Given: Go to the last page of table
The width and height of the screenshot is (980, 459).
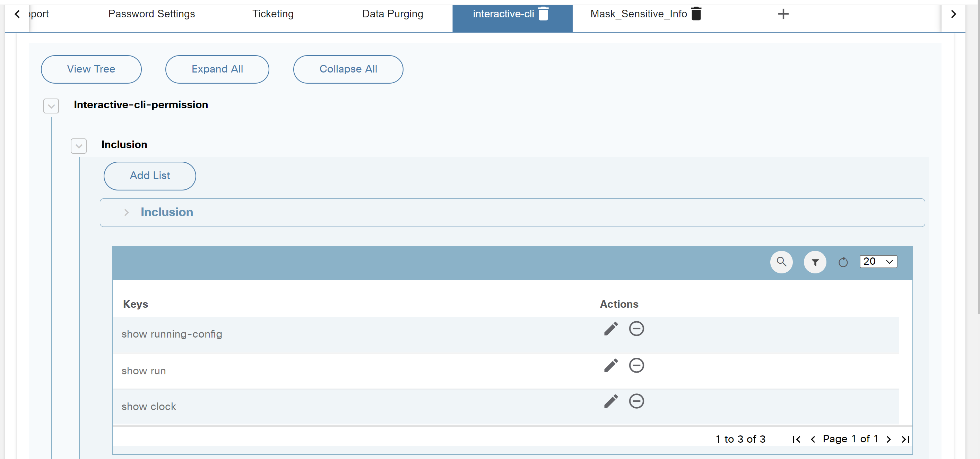Looking at the screenshot, I should coord(905,439).
